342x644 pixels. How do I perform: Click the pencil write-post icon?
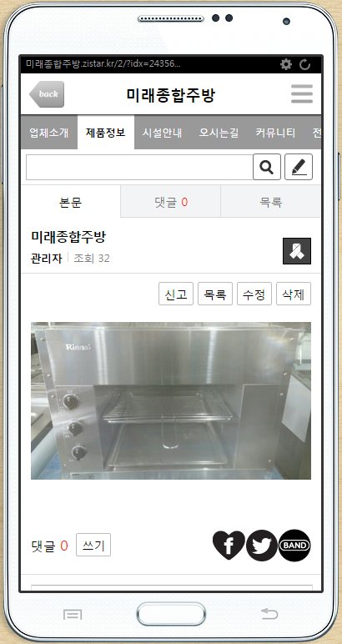299,167
